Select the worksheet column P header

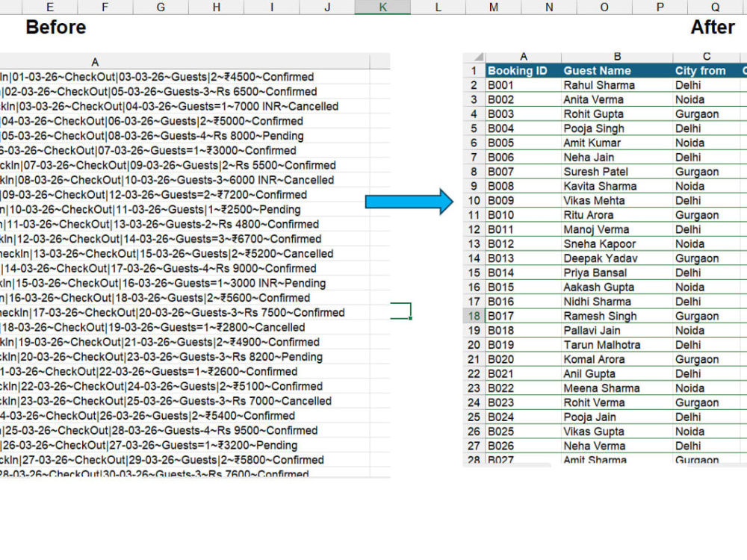pyautogui.click(x=660, y=7)
